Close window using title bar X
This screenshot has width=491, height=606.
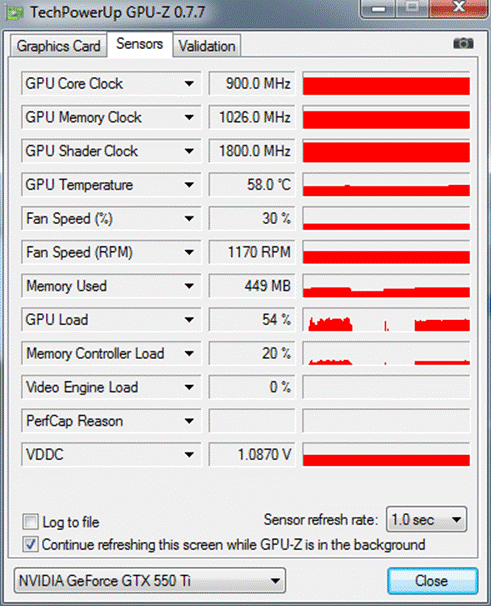[459, 8]
